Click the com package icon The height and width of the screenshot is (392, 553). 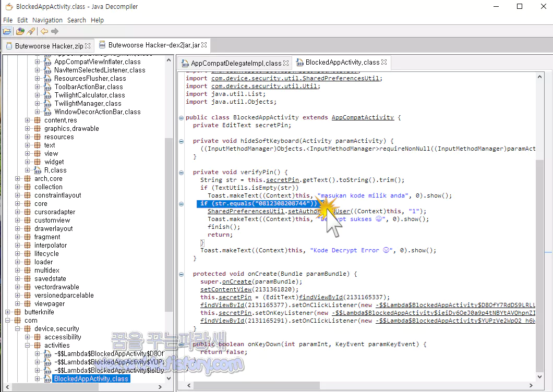(18, 321)
